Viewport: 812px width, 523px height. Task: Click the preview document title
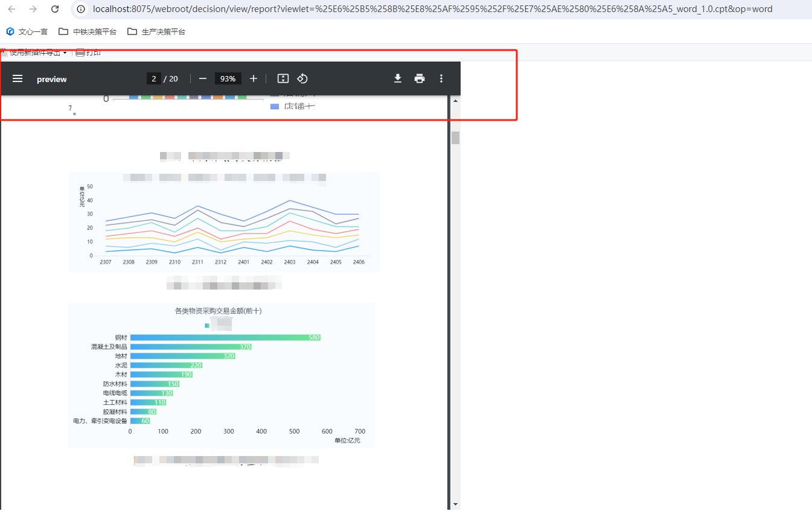coord(52,79)
